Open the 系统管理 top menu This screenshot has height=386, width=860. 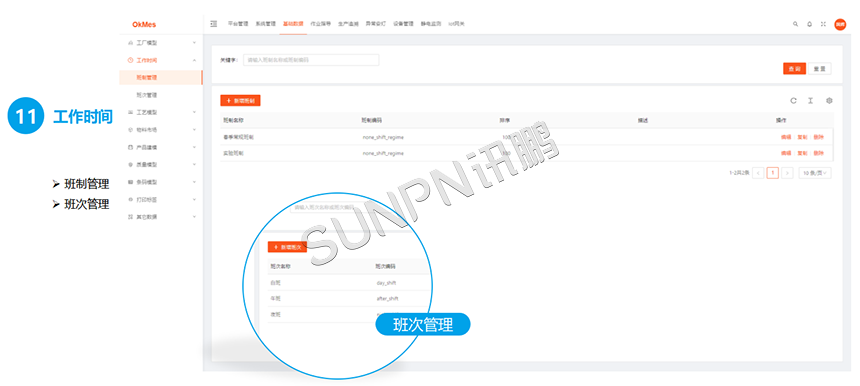tap(265, 24)
